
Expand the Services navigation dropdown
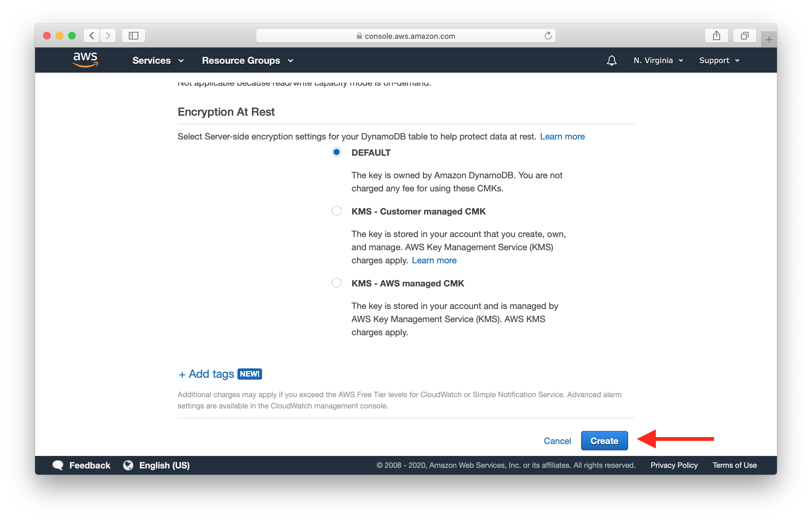pyautogui.click(x=156, y=60)
